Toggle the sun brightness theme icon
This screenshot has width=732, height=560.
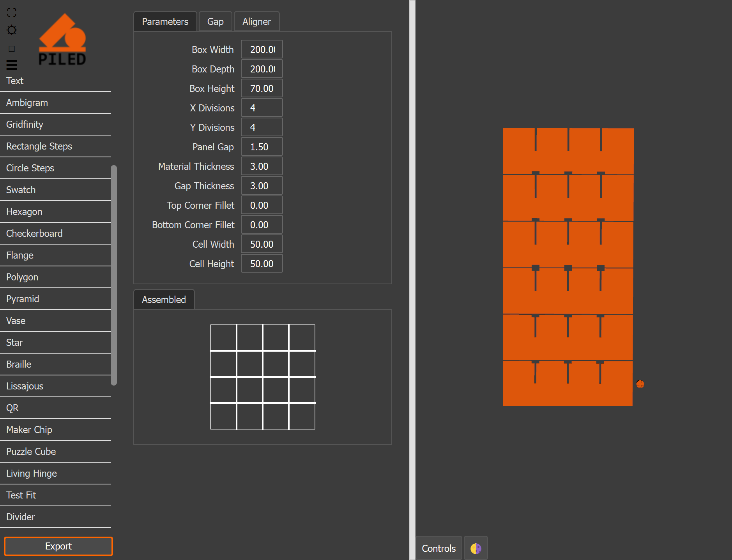pos(12,30)
